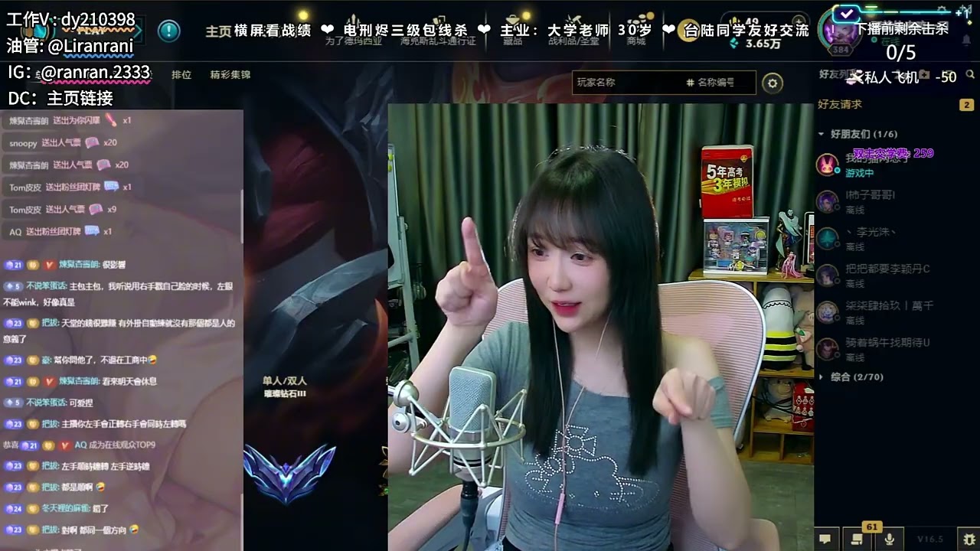Screen dimensions: 980x551
Task: Click overlay text 油管: @Liranrani
Action: click(70, 47)
